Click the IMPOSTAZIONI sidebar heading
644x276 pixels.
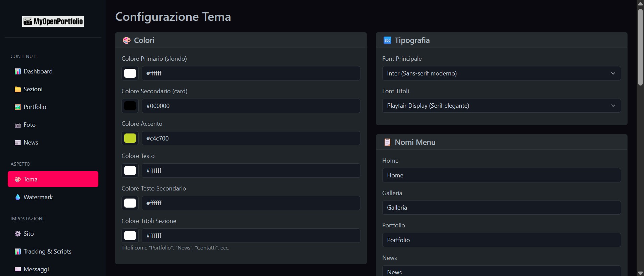[27, 219]
